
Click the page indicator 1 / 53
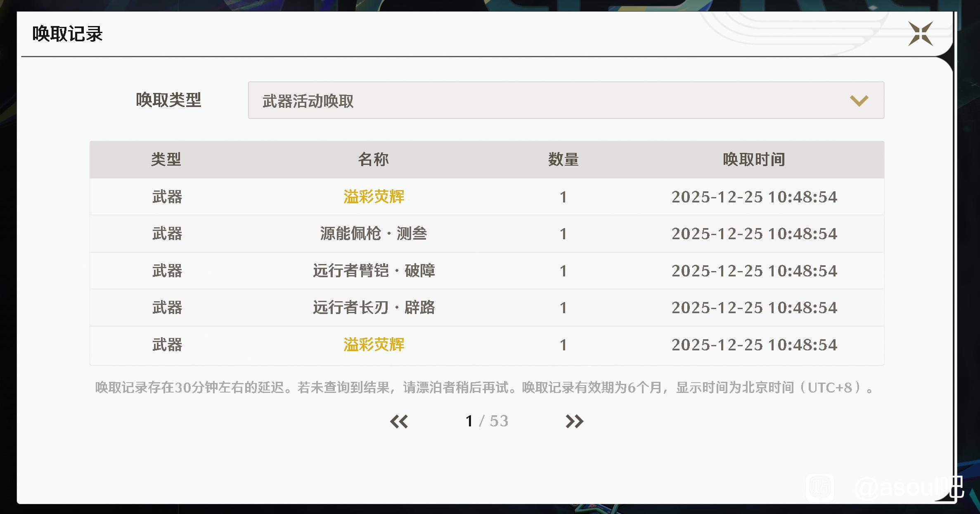click(487, 421)
